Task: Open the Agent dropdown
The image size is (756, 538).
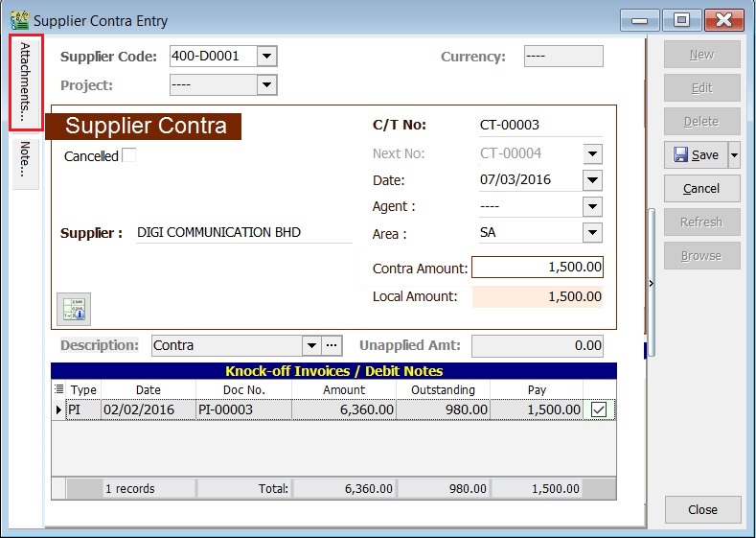Action: point(592,206)
